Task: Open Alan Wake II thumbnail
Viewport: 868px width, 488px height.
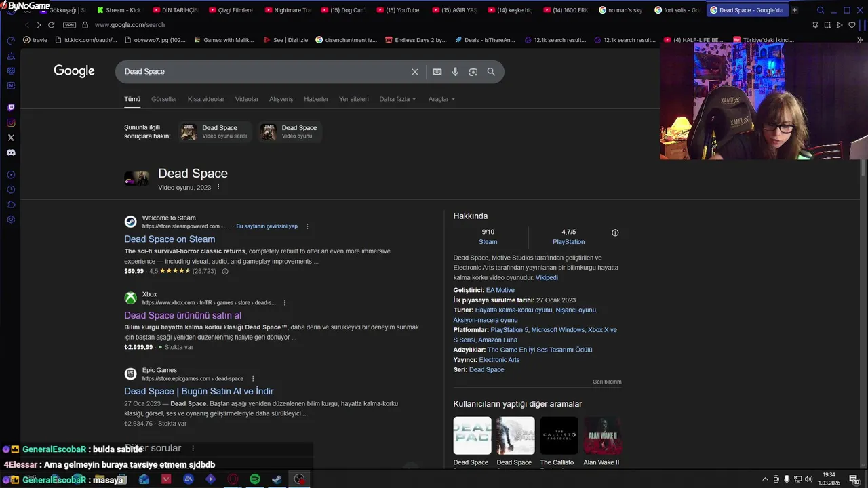Action: pyautogui.click(x=602, y=436)
